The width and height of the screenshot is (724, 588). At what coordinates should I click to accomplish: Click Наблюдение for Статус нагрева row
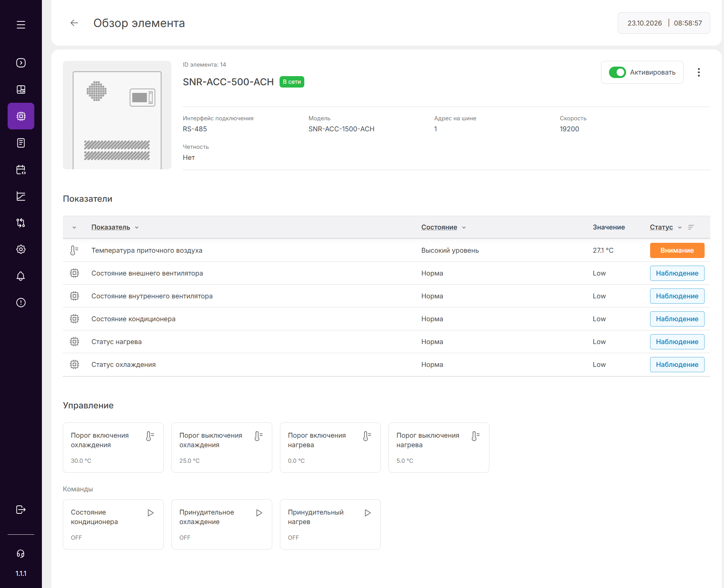(x=677, y=342)
